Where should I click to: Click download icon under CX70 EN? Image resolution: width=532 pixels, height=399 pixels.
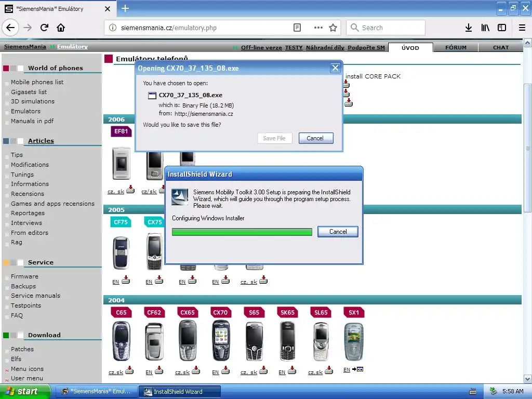click(x=225, y=370)
